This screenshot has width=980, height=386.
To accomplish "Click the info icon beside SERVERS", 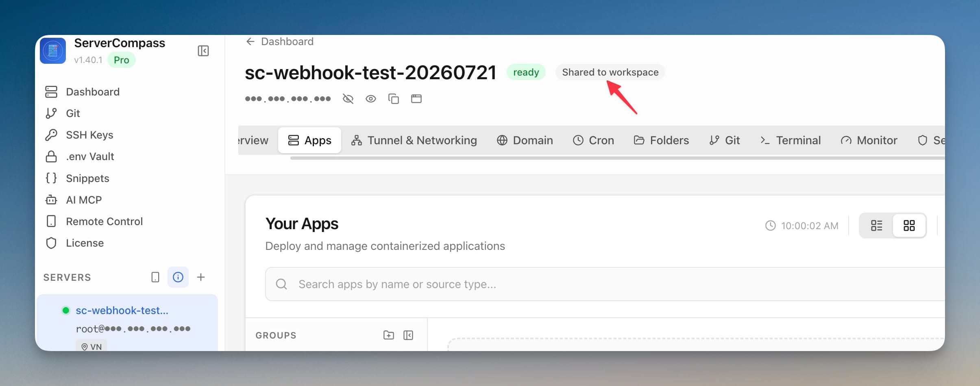I will click(x=178, y=277).
